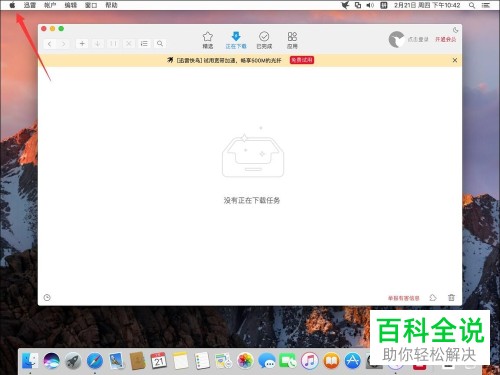Open Calendar from the Dock

(159, 360)
